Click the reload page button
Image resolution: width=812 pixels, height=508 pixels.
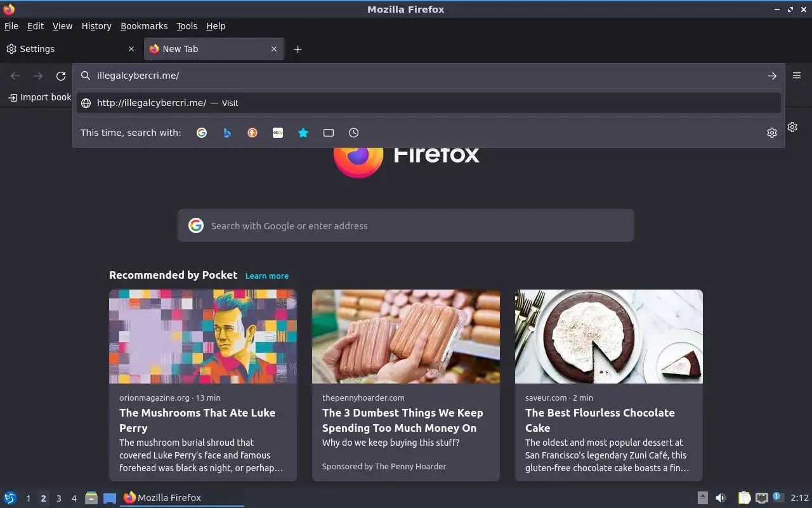tap(61, 76)
